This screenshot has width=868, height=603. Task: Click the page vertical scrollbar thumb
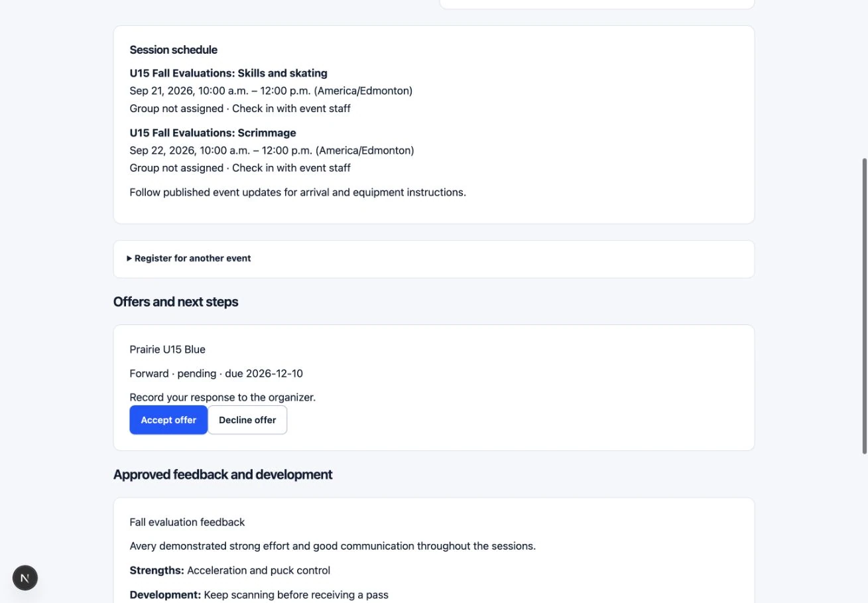point(864,306)
